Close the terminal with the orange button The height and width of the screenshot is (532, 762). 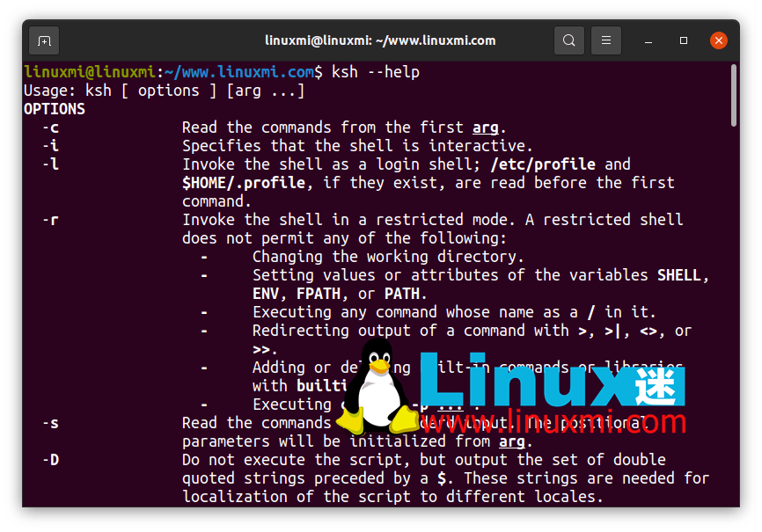[719, 40]
